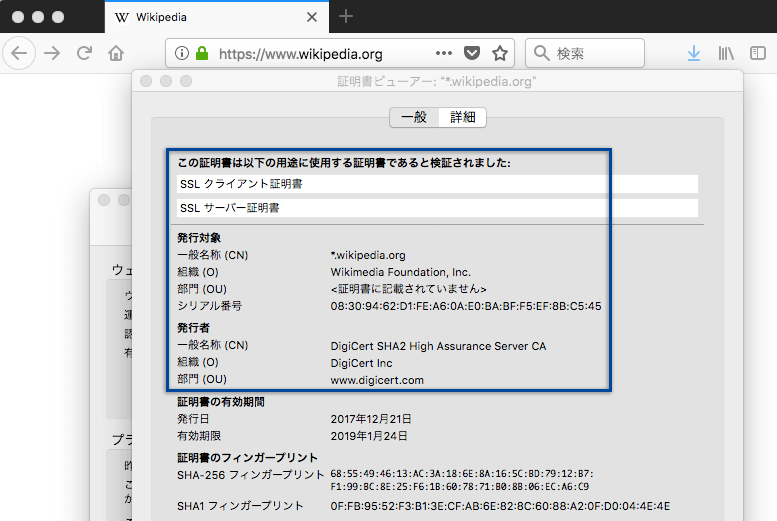Click the 発行対象 section heading

point(199,238)
